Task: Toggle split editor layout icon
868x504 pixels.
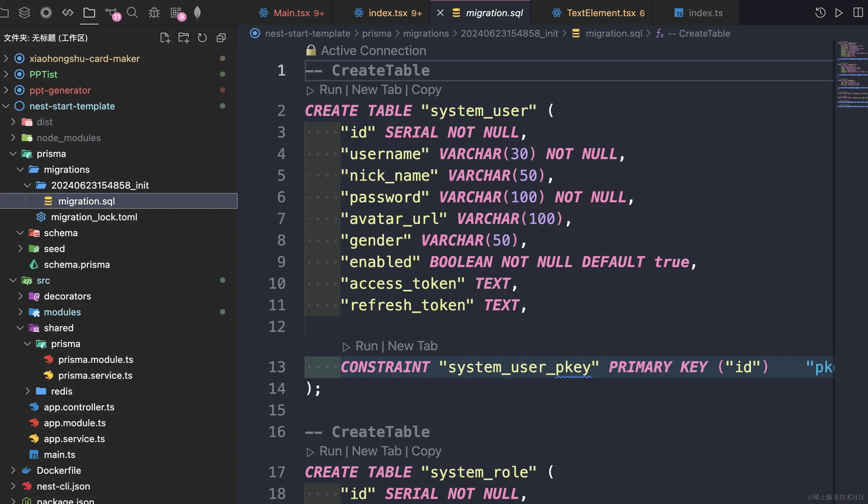Action: (x=858, y=13)
